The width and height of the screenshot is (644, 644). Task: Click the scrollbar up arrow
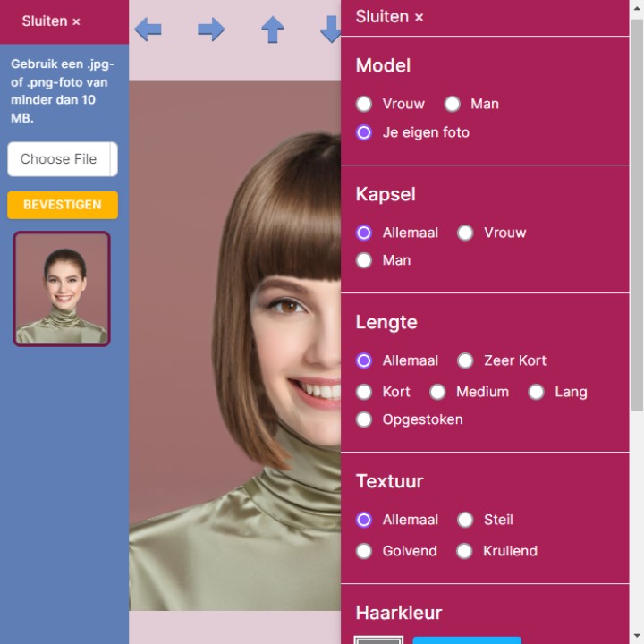point(637,7)
